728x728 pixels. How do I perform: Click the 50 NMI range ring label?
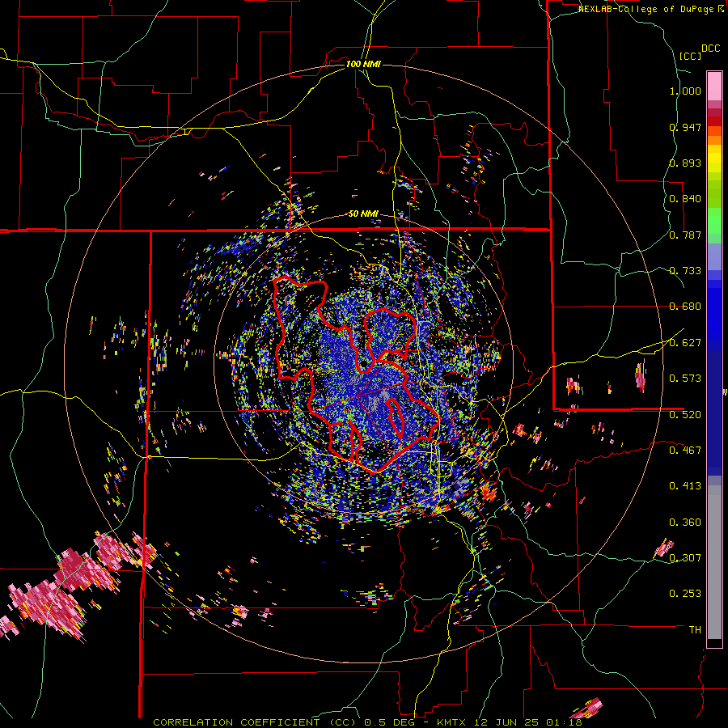[363, 214]
